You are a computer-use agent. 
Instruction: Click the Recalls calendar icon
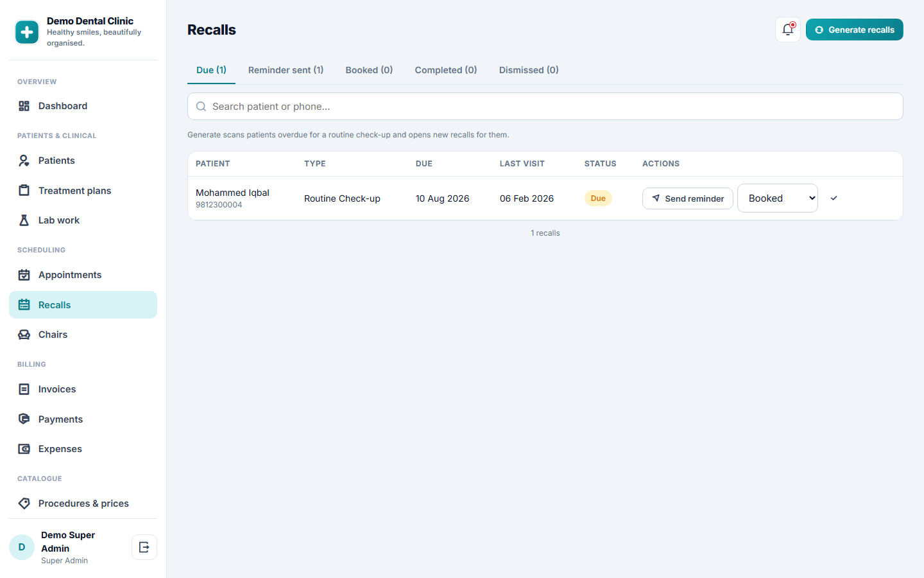(x=24, y=305)
